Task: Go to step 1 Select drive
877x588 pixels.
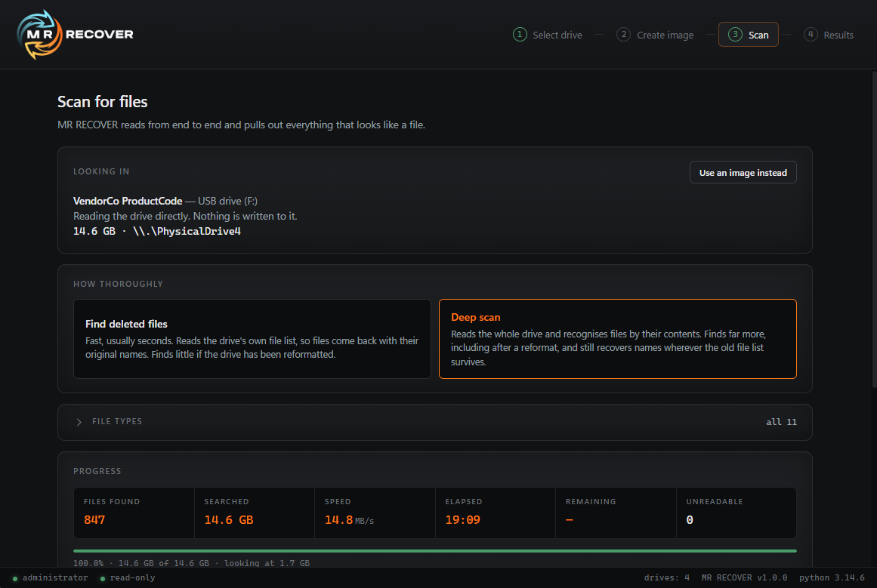Action: [x=548, y=35]
